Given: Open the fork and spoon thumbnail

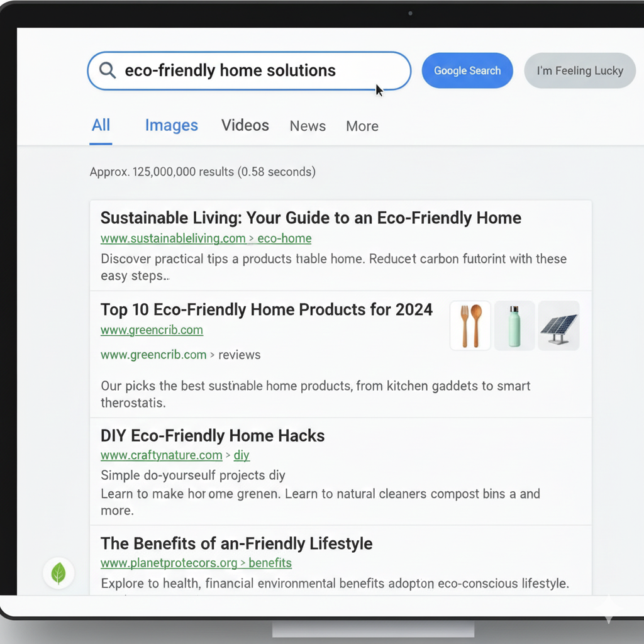Looking at the screenshot, I should 470,326.
